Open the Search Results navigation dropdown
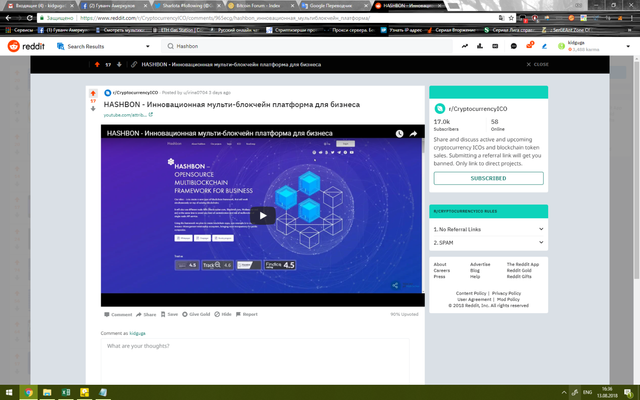640x400 pixels. (x=103, y=46)
